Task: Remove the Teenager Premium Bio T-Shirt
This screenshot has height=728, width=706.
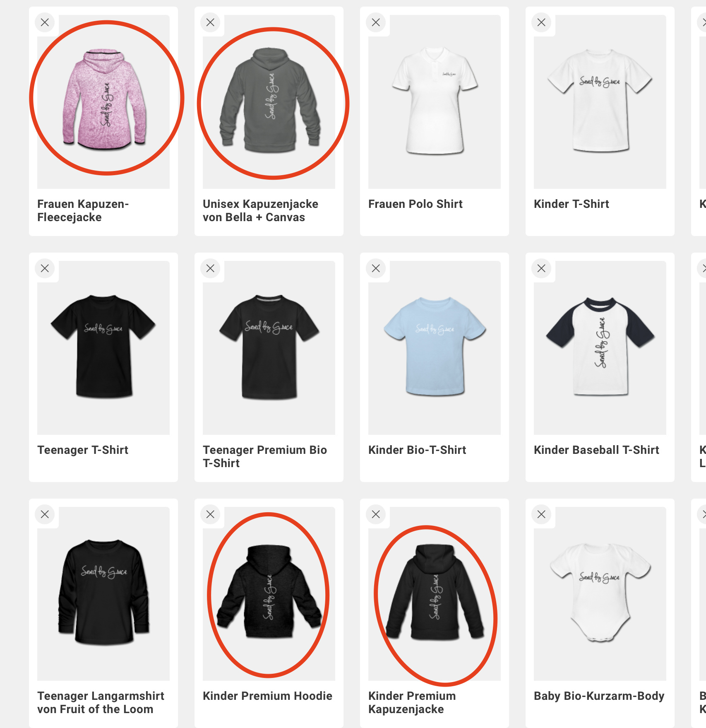Action: tap(210, 268)
